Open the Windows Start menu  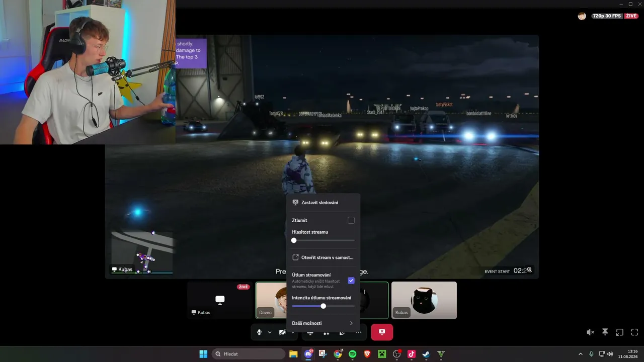[203, 354]
